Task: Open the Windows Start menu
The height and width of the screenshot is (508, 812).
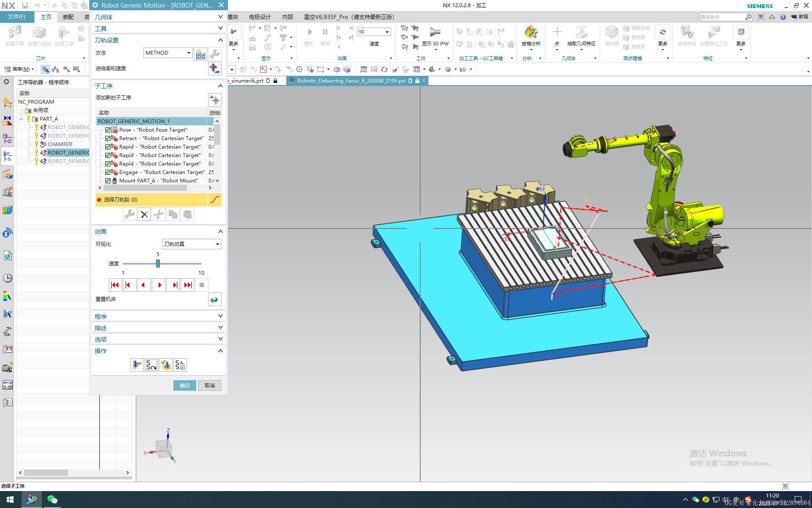Action: [x=10, y=500]
